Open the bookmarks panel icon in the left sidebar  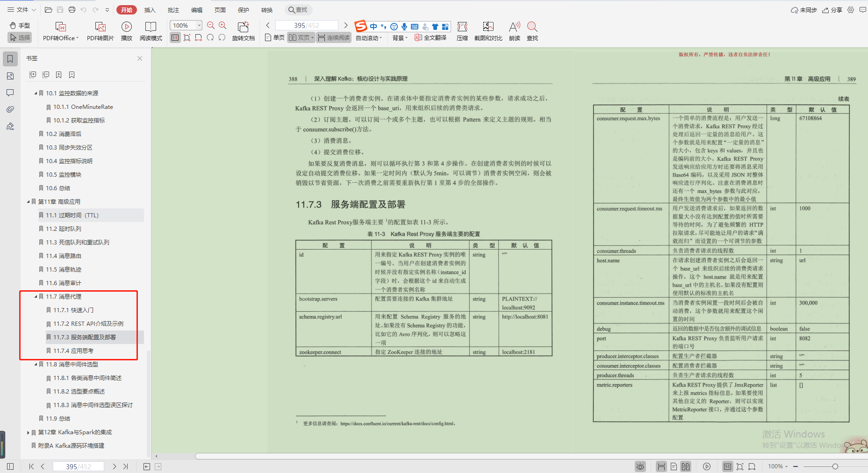(10, 59)
